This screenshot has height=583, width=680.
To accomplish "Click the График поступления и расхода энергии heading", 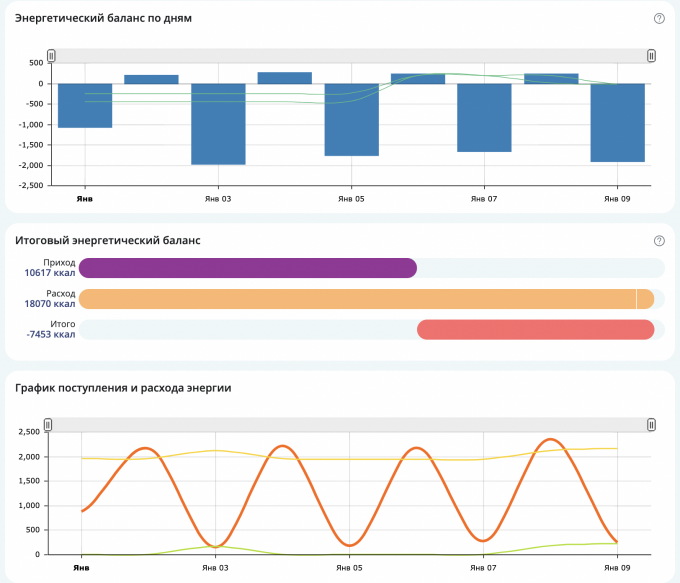I will pyautogui.click(x=124, y=388).
